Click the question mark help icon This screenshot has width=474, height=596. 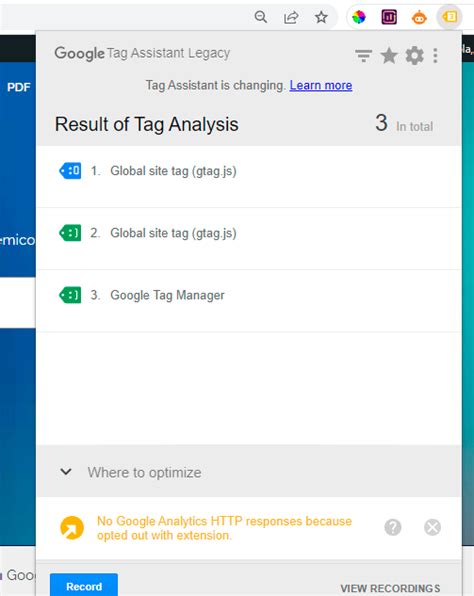(x=393, y=527)
